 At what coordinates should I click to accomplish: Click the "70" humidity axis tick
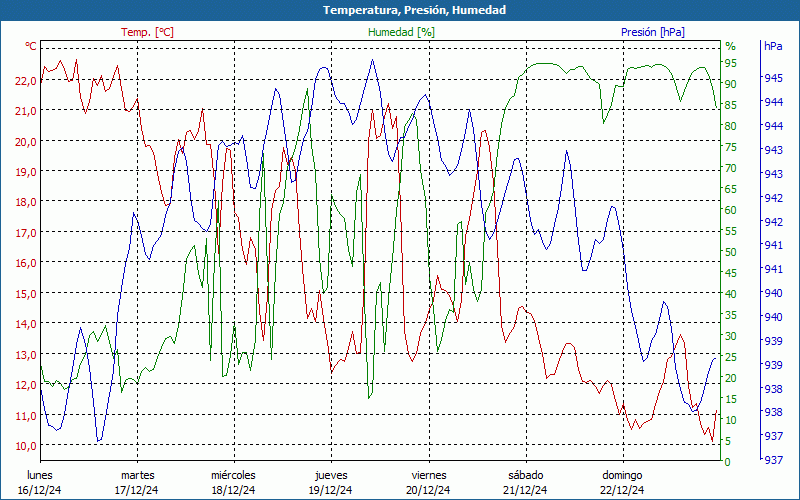731,168
